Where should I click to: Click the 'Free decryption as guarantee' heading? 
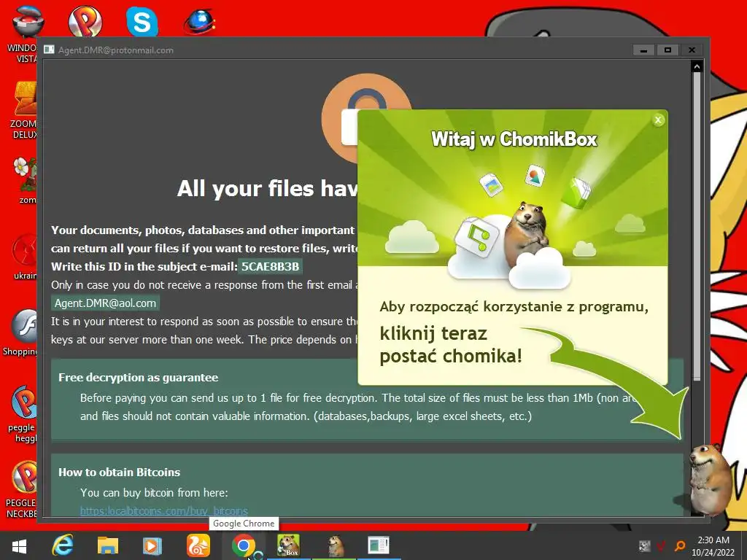[x=138, y=378]
